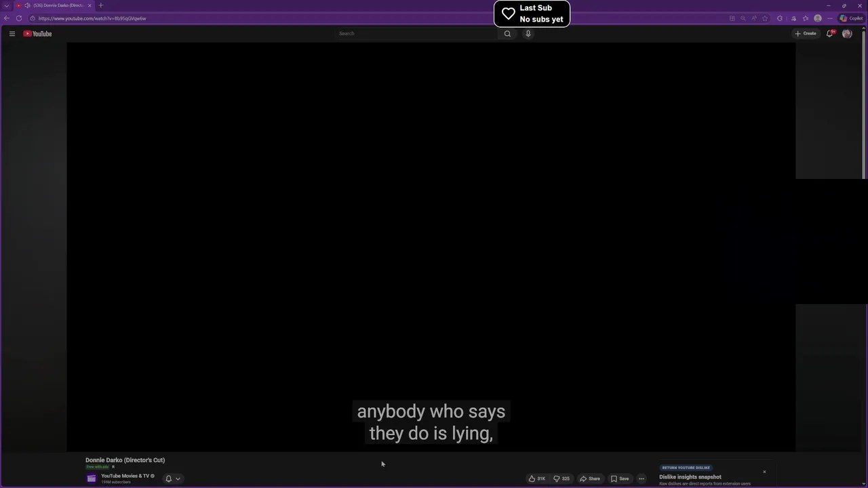Screen dimensions: 868x488
Task: Open the zoom magnifier in address bar
Action: (743, 18)
